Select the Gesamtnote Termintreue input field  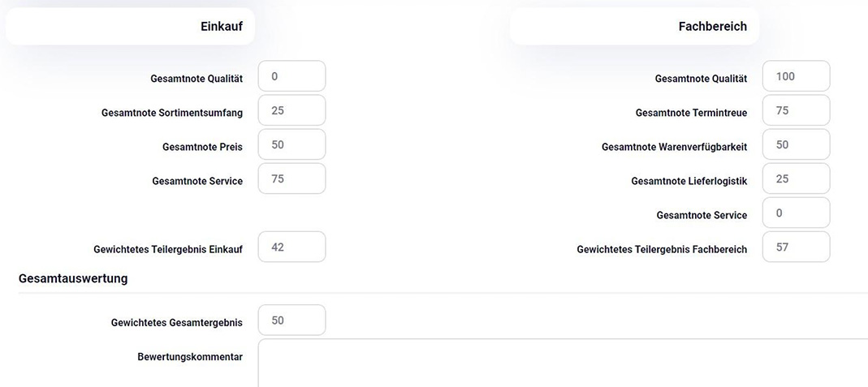[796, 110]
